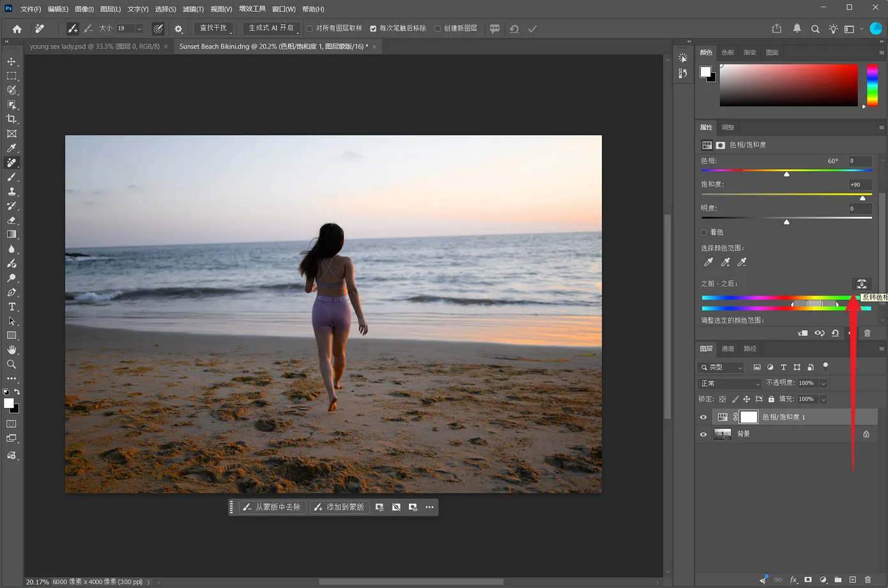The image size is (888, 588).
Task: Check the 着色 colorize checkbox
Action: click(704, 232)
